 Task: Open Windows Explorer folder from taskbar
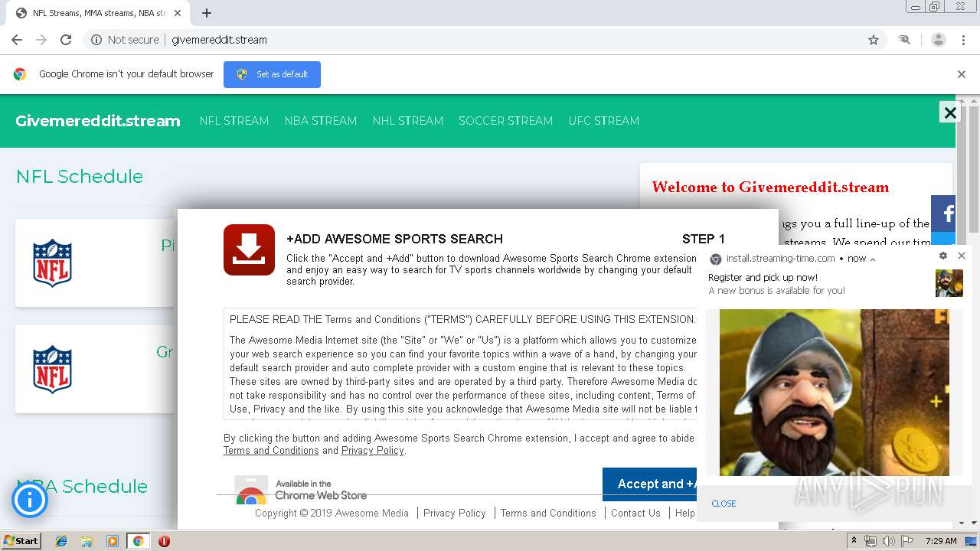click(87, 541)
